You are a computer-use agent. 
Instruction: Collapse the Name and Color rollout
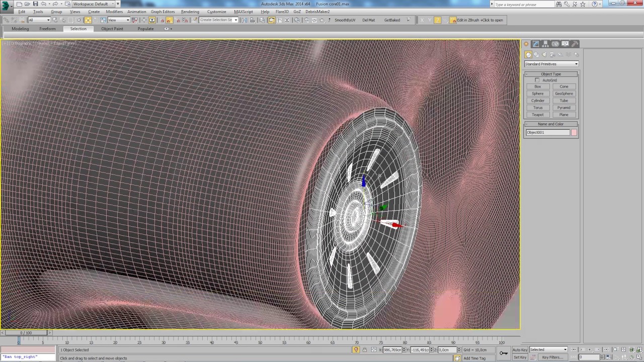click(551, 124)
